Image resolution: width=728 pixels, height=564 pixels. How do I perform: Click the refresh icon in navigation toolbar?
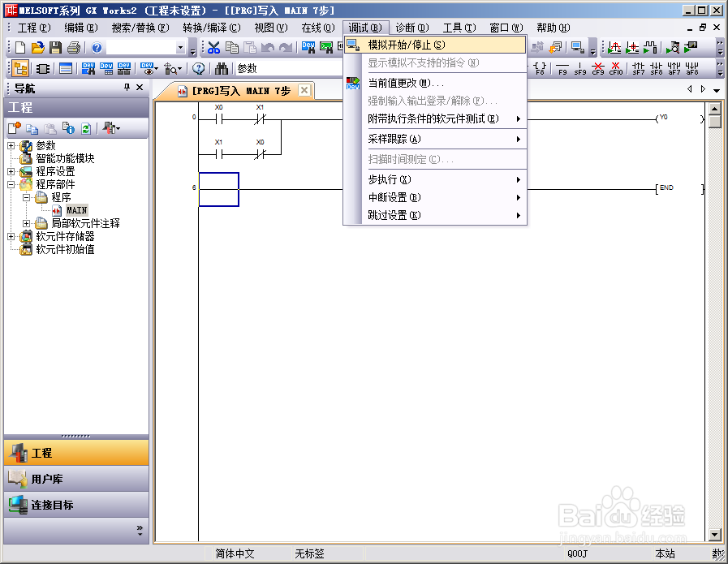86,128
